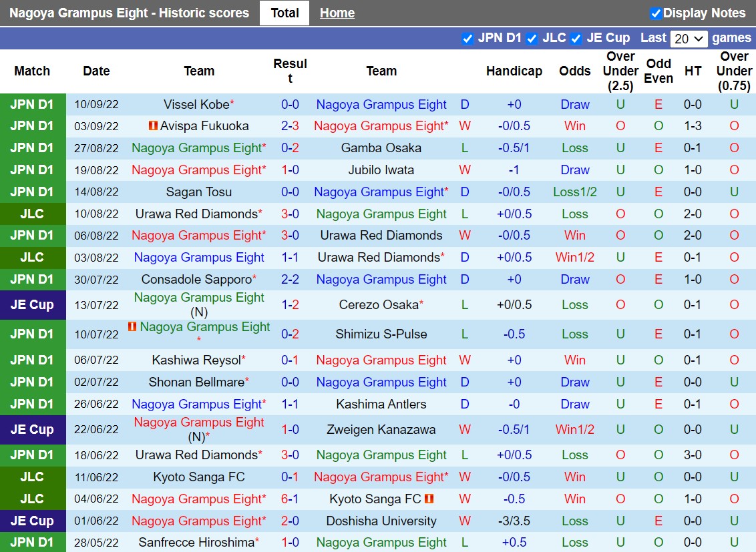This screenshot has height=552, width=756.
Task: Click the Kashima Antlers team link
Action: pos(381,404)
